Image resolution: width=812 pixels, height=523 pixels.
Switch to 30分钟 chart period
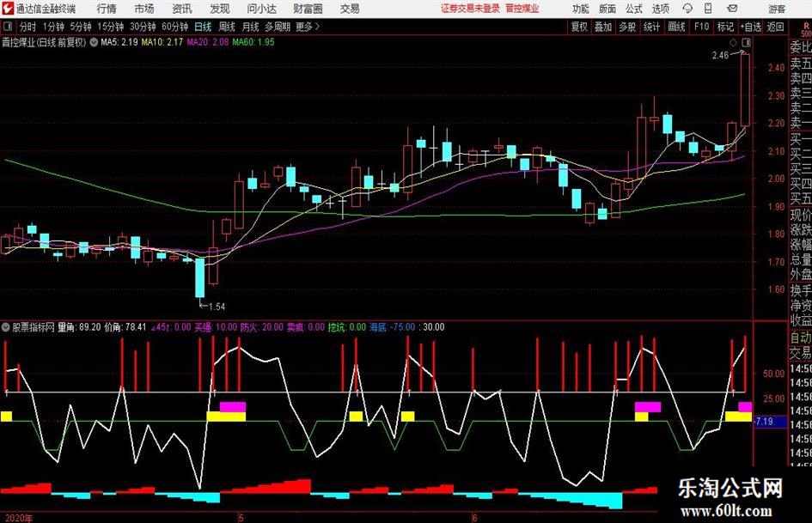point(143,27)
